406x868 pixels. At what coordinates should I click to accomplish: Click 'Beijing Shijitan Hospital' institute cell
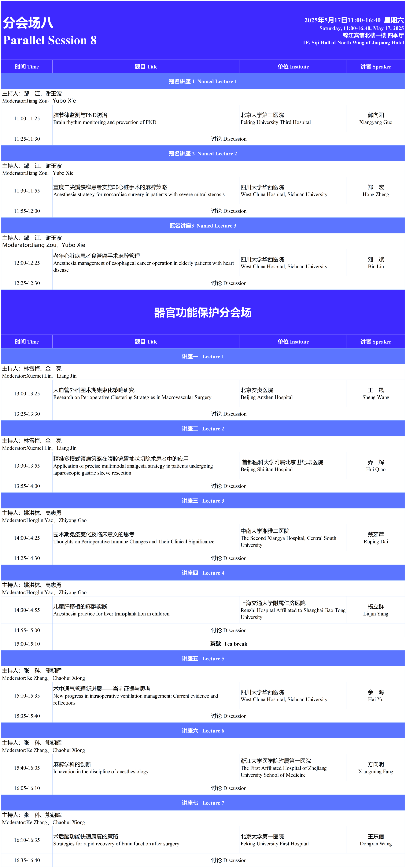tap(293, 466)
